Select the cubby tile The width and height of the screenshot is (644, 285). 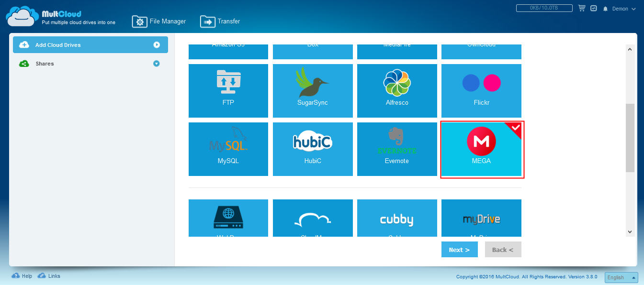click(x=397, y=218)
